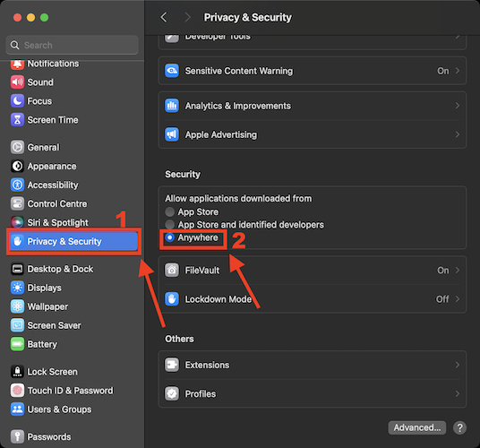Click the Extensions puzzle icon
Image resolution: width=480 pixels, height=448 pixels.
click(172, 365)
